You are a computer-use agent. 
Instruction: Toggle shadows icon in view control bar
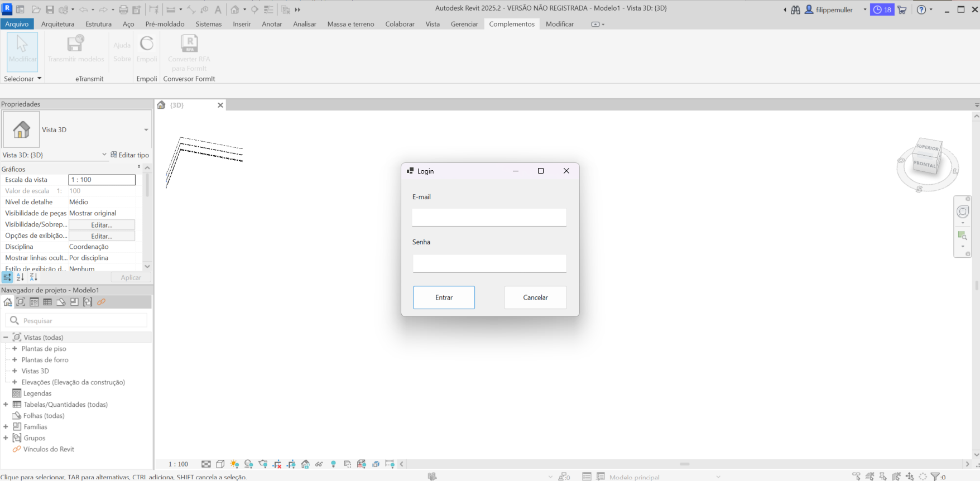coord(249,464)
